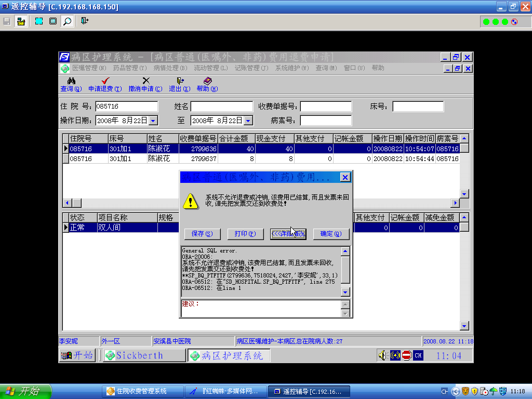Screen dimensions: 532x399
Task: Click the 查询(Q) binoculars icon
Action: pyautogui.click(x=71, y=81)
